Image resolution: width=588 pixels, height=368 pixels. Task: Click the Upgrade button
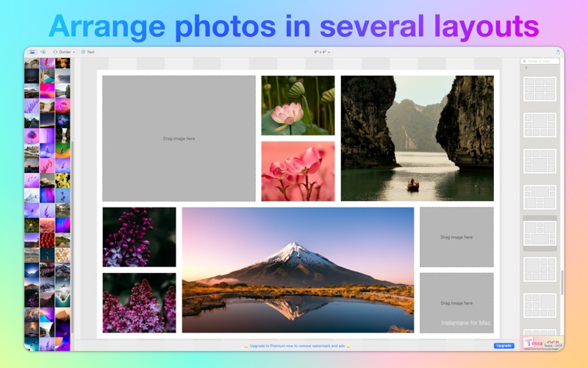coord(503,345)
